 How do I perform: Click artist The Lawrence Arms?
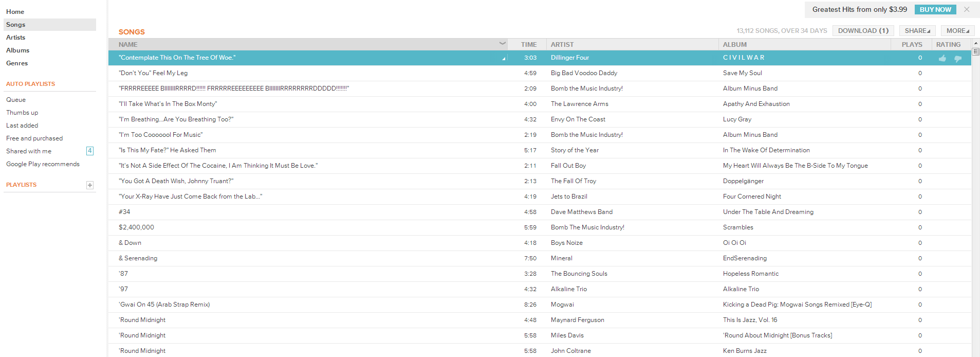click(579, 104)
